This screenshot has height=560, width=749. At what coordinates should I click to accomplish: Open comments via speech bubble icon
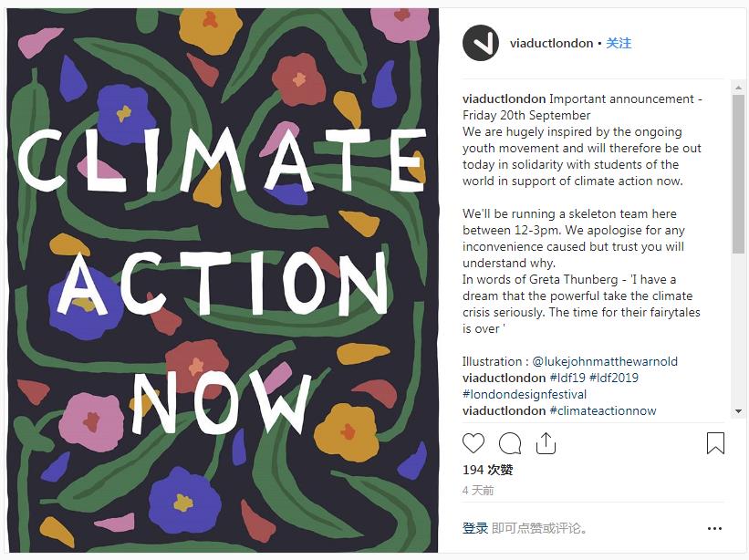(x=510, y=443)
